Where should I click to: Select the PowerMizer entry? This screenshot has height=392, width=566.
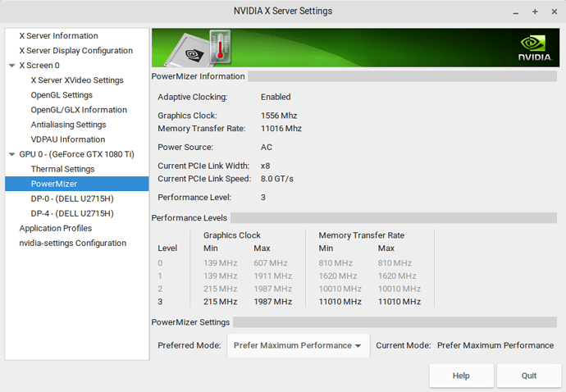click(77, 184)
